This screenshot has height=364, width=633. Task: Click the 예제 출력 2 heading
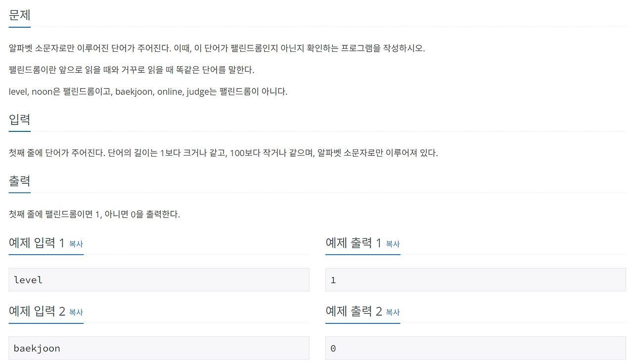pyautogui.click(x=354, y=311)
